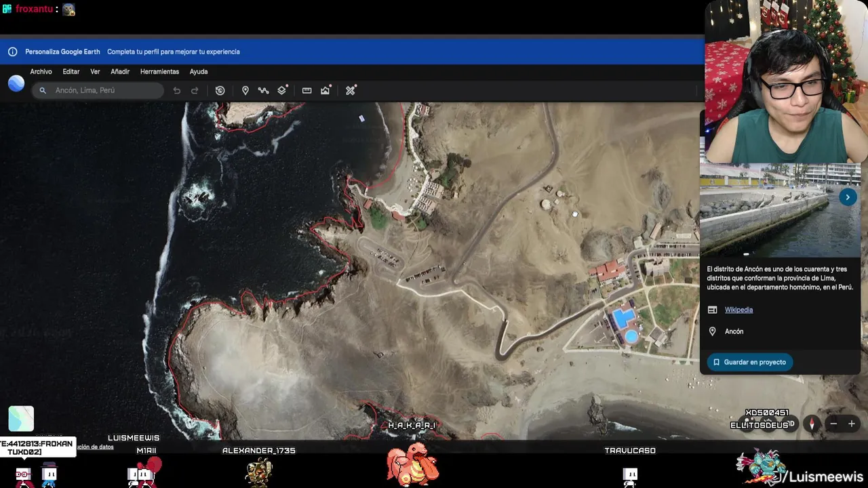The width and height of the screenshot is (868, 488).
Task: Click the Ancón place label
Action: (734, 331)
